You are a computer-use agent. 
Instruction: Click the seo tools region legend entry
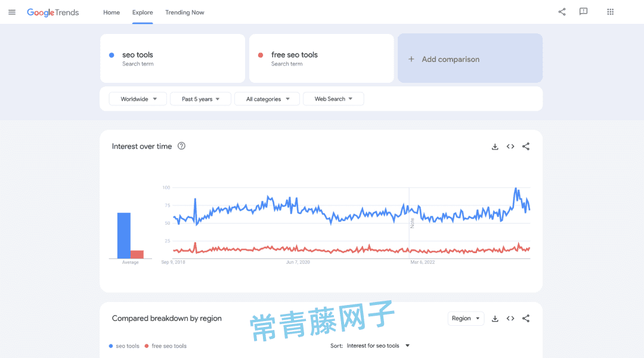(124, 346)
